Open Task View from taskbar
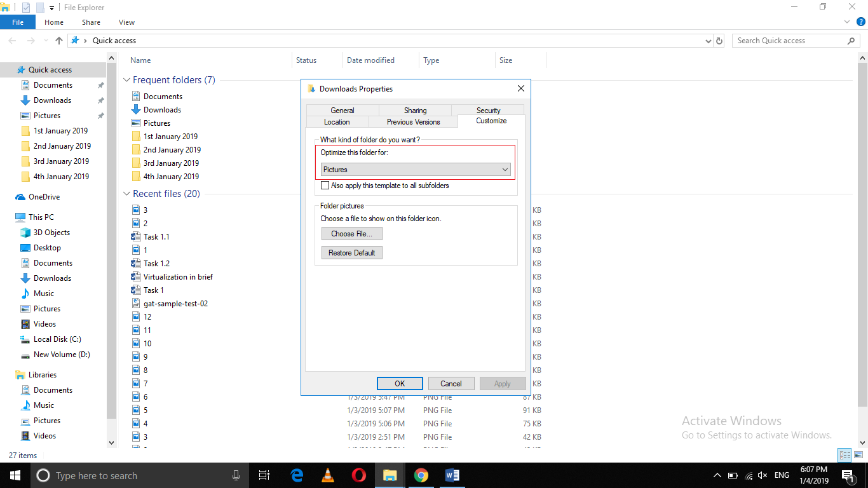 (x=264, y=475)
